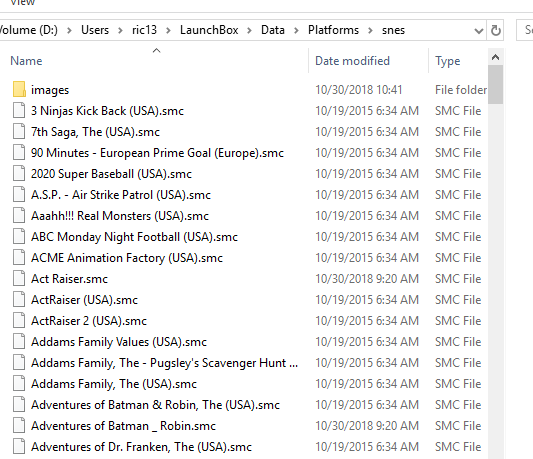Select A.S.P. - Air Strike Patrol (USA).smc
Screen dimensions: 533x459
click(121, 195)
